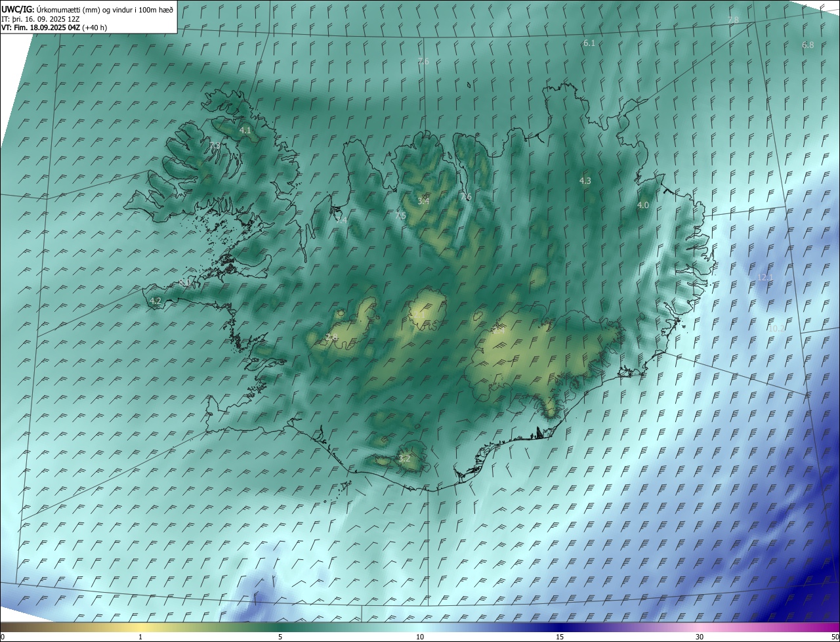Screen dimensions: 840x642
Task: Click the 7.8 value label
Action: pyautogui.click(x=733, y=20)
